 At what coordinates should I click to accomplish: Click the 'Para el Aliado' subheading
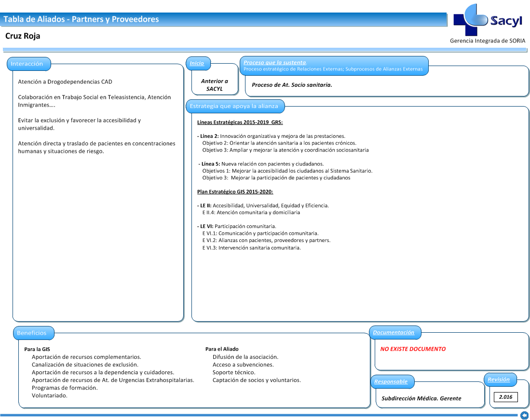(x=222, y=349)
